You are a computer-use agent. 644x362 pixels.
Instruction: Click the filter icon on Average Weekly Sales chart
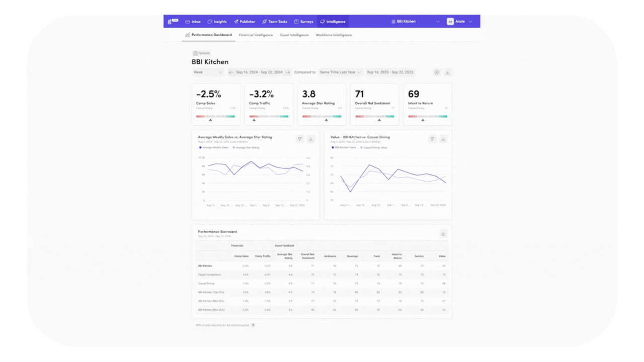[x=299, y=139]
